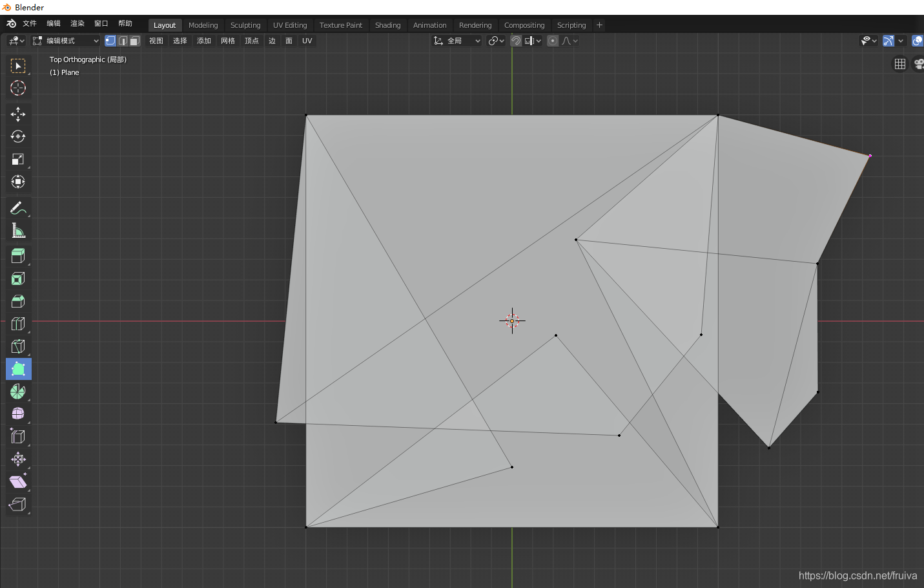Click the "(1) Plane" viewport label
924x588 pixels.
[x=65, y=72]
